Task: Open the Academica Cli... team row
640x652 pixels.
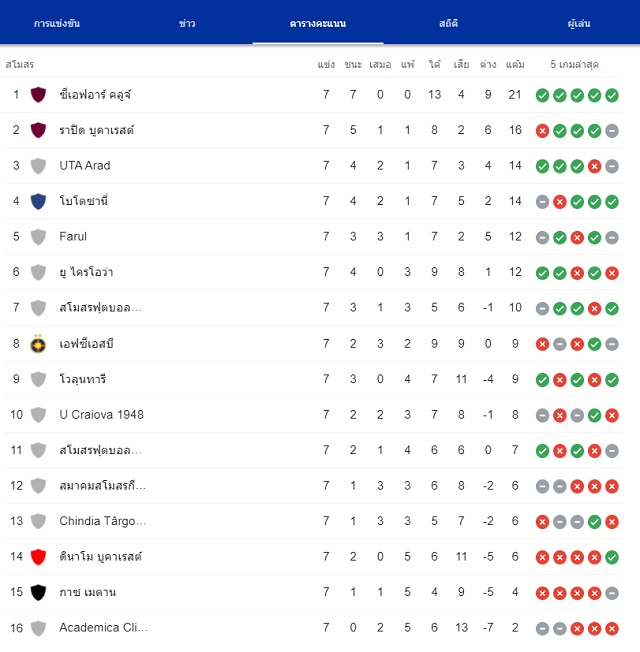Action: coord(313,627)
